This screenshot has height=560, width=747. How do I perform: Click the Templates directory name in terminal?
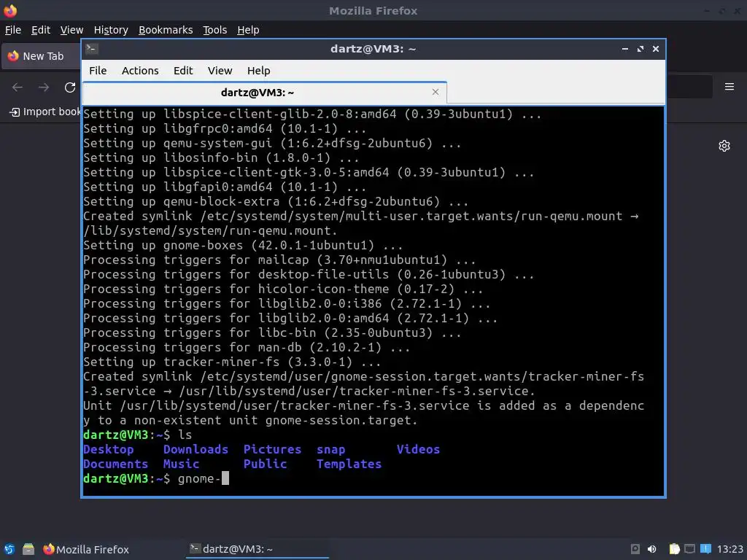pyautogui.click(x=349, y=464)
